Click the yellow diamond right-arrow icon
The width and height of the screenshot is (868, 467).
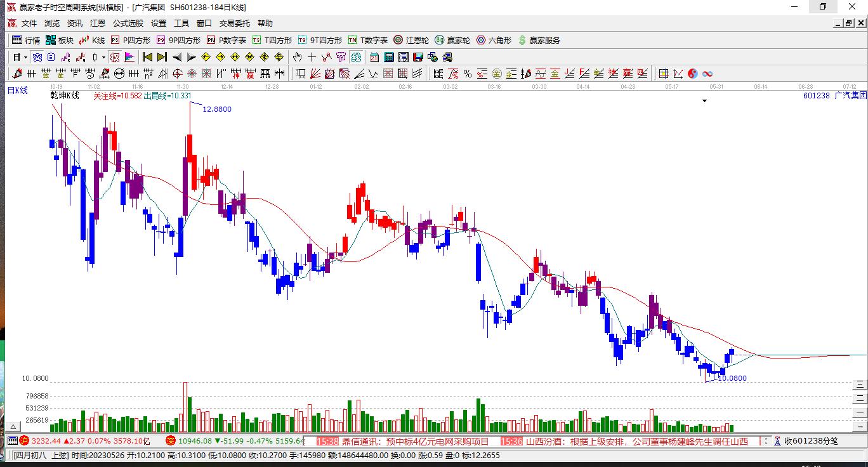221,57
